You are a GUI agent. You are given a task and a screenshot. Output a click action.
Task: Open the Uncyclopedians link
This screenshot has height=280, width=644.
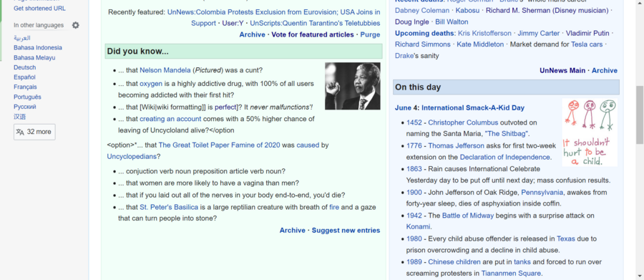pyautogui.click(x=132, y=157)
